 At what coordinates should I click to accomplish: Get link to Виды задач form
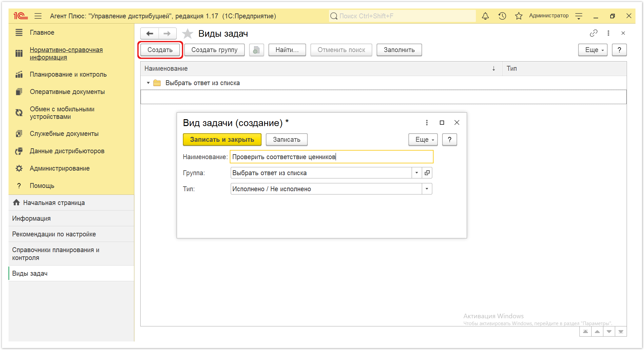[x=594, y=33]
